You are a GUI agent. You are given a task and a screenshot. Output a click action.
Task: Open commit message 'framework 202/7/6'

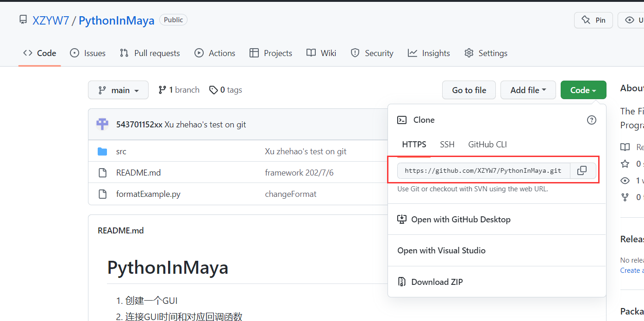299,173
